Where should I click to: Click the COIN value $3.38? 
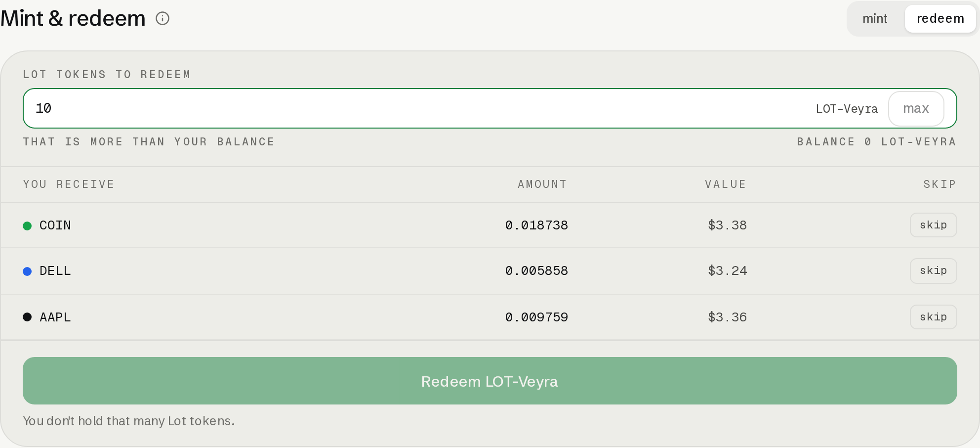[727, 225]
